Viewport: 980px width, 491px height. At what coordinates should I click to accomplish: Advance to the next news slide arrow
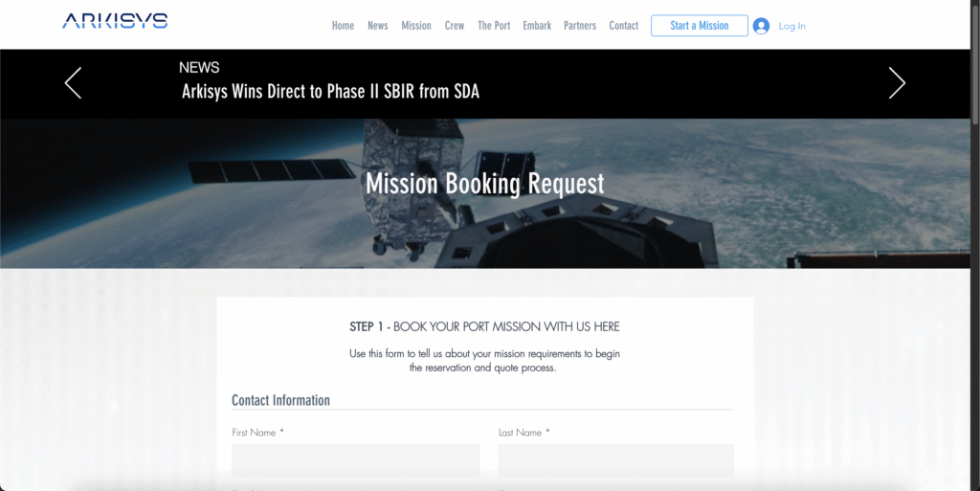(896, 83)
